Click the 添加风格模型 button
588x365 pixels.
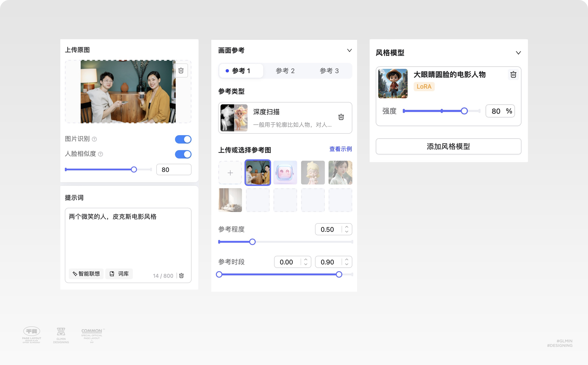pos(448,146)
